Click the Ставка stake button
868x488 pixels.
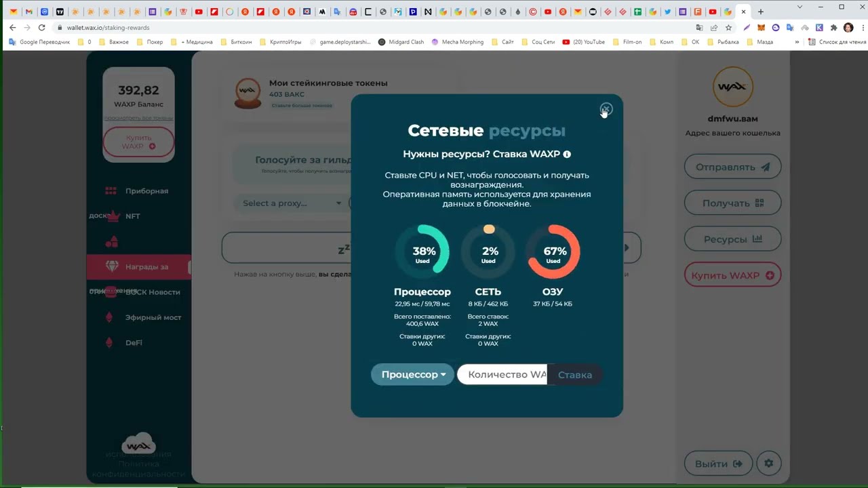click(574, 374)
